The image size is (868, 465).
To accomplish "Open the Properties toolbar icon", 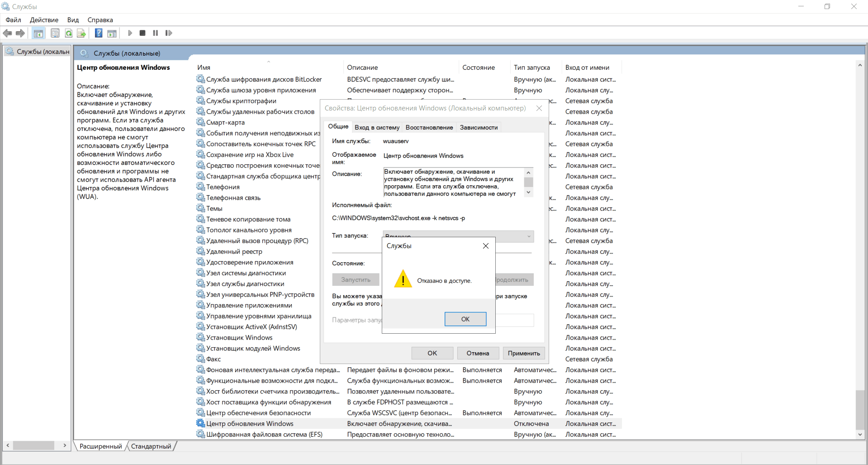I will coord(55,33).
